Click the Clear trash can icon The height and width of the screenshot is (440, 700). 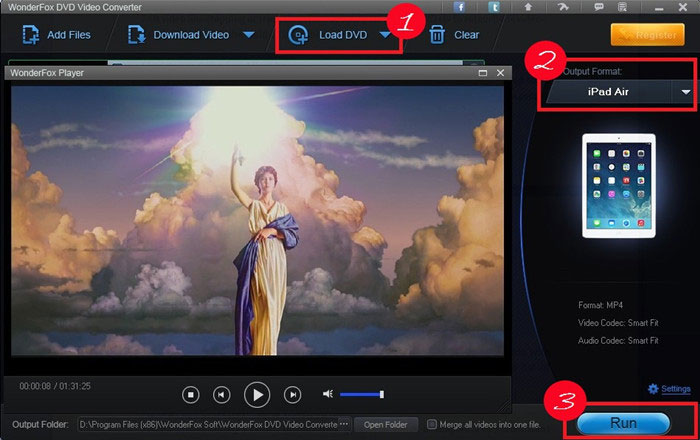[437, 35]
